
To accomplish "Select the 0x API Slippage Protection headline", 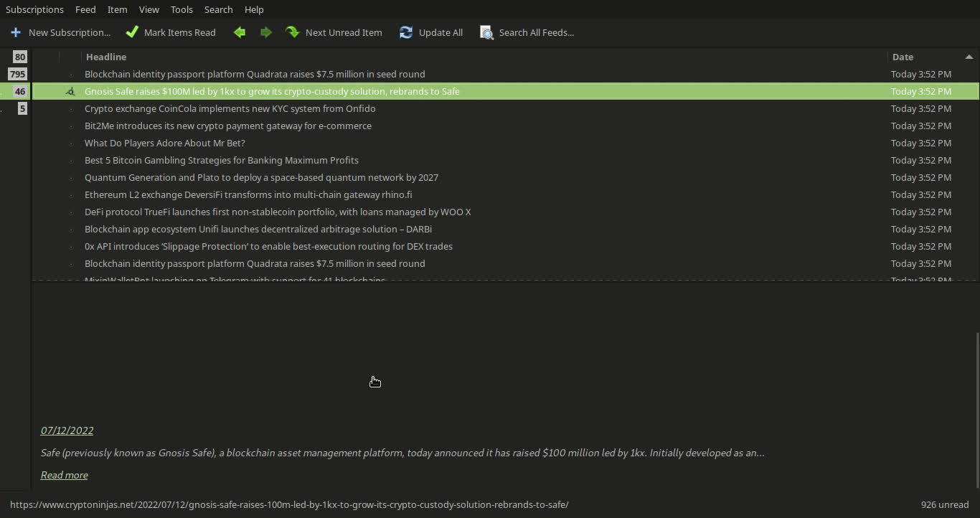I will [x=268, y=246].
